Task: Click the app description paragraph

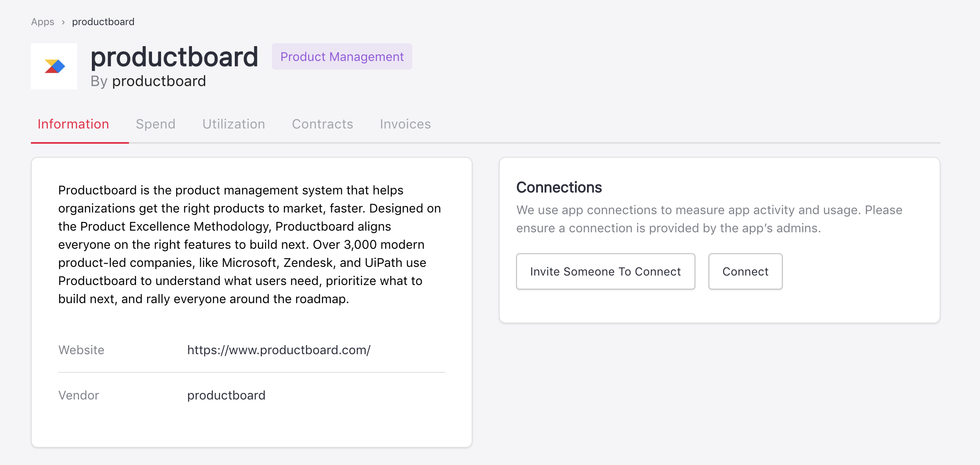Action: [x=250, y=244]
